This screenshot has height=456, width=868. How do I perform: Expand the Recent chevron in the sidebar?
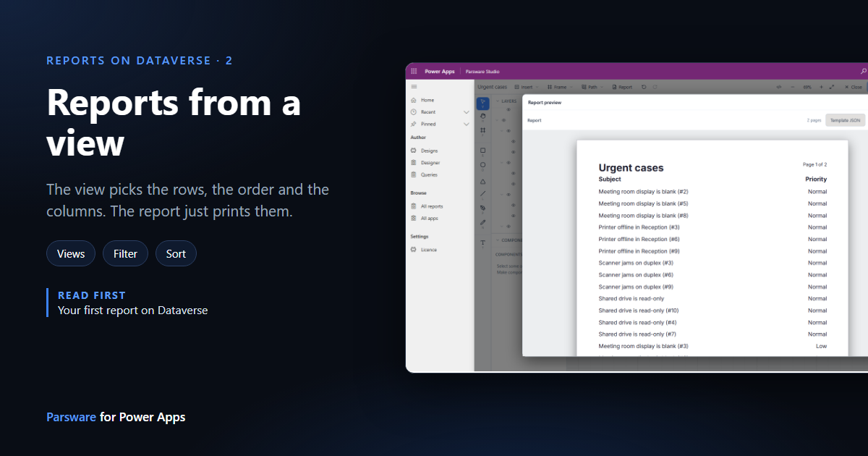pos(467,112)
